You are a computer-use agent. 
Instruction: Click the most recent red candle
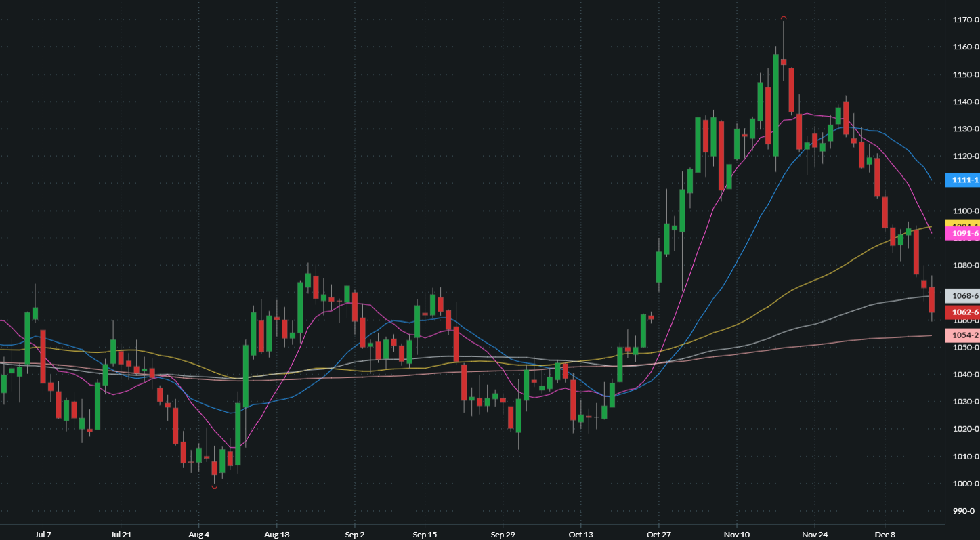932,299
